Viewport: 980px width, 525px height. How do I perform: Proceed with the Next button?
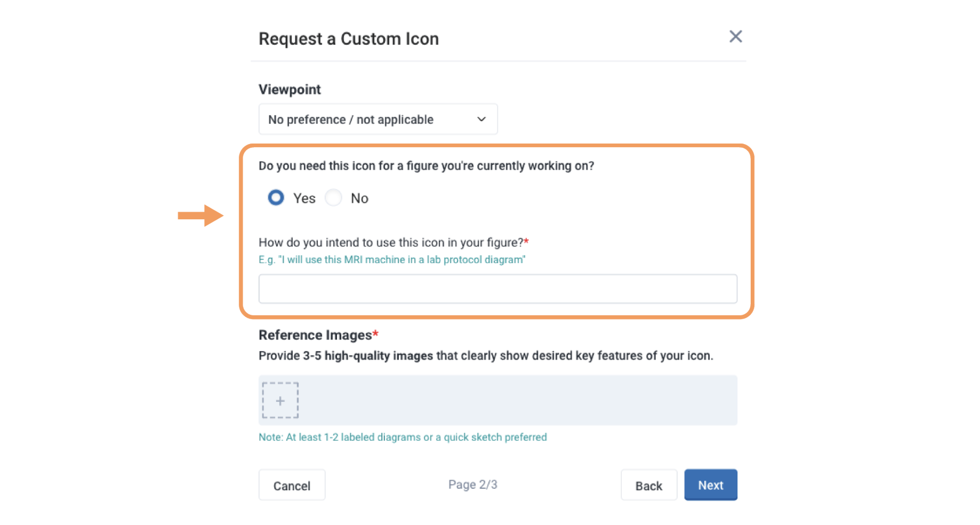(x=710, y=485)
